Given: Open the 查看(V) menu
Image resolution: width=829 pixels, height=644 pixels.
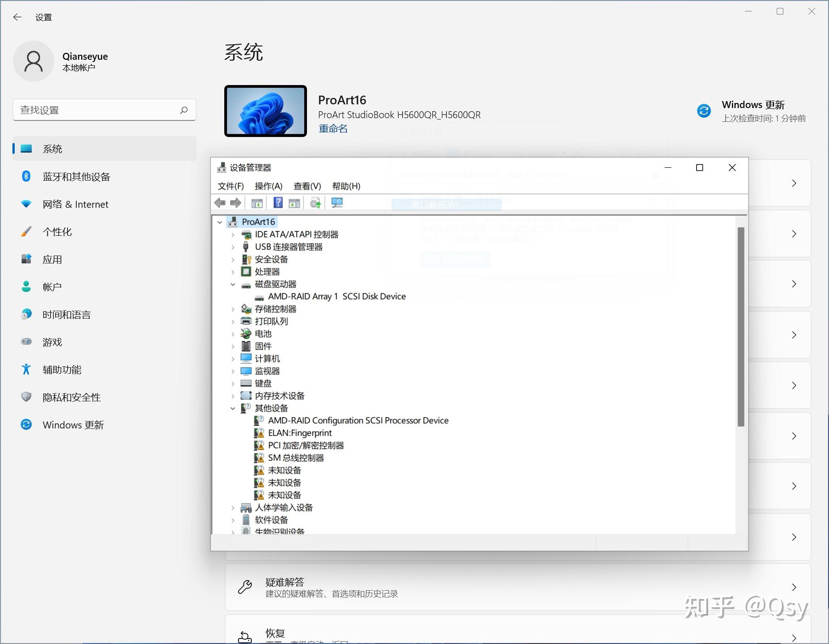Looking at the screenshot, I should (307, 186).
